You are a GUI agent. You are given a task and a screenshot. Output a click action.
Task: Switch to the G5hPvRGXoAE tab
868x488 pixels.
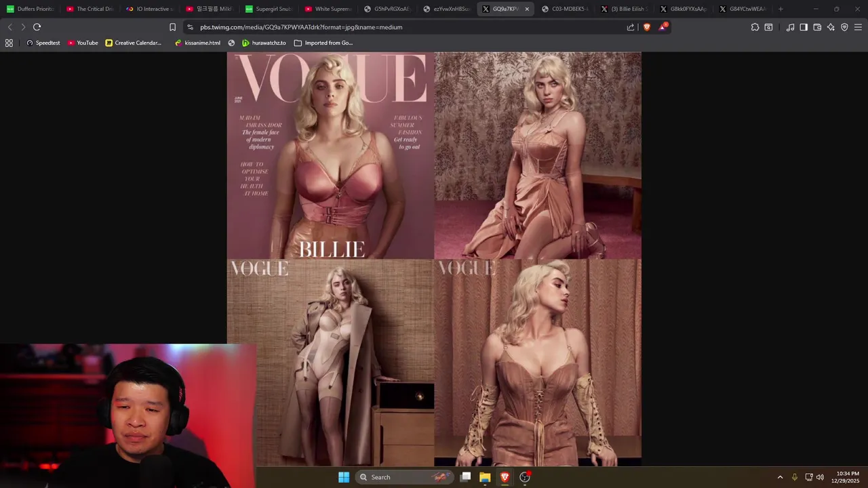389,9
